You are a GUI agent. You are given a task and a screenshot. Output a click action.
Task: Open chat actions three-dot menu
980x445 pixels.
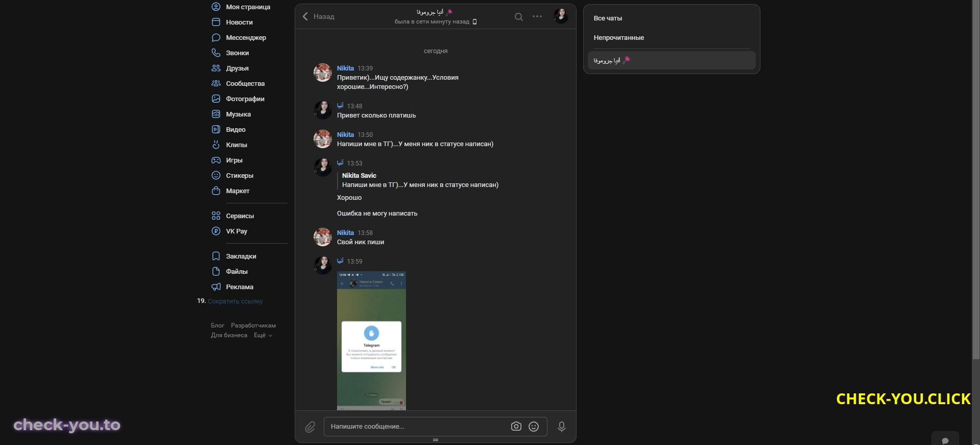point(537,16)
